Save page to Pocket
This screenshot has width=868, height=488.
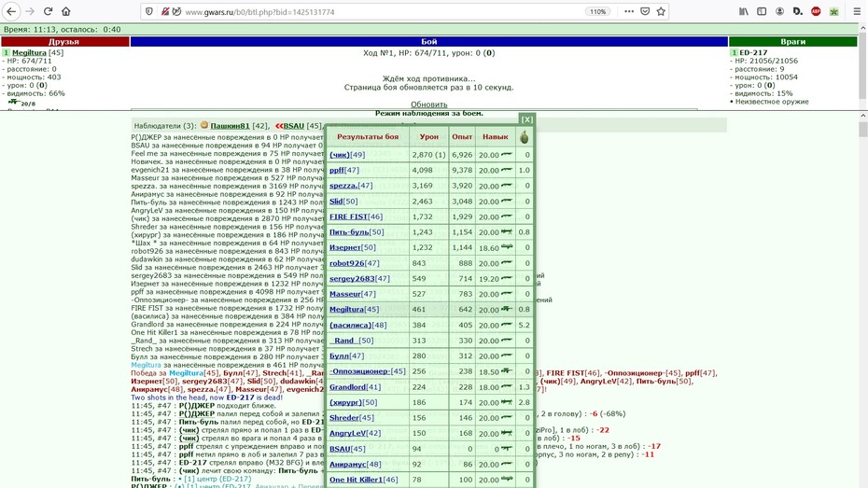tap(645, 11)
